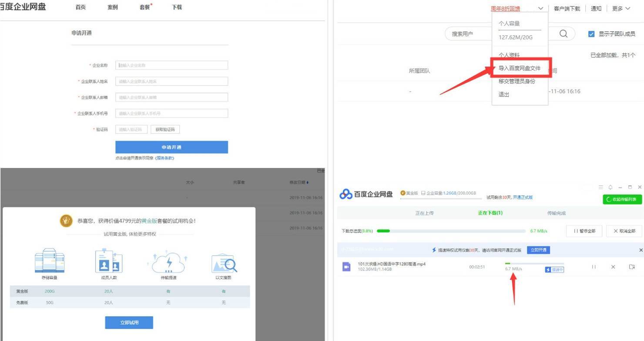Focus the 企业联系人邮箱 input field

pyautogui.click(x=171, y=97)
